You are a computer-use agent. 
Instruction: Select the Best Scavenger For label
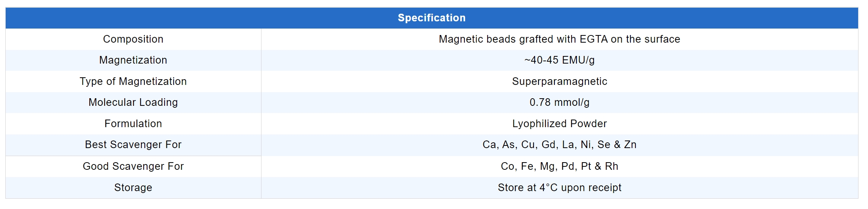133,145
